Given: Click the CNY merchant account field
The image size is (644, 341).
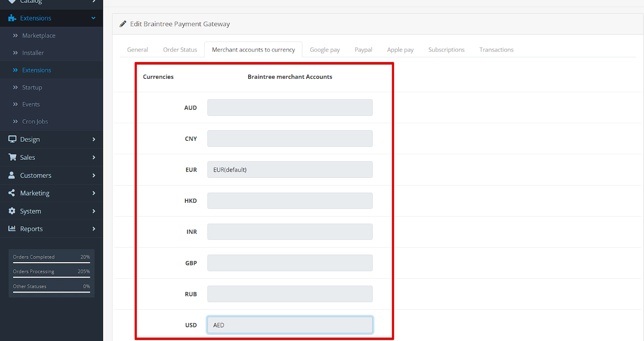Looking at the screenshot, I should (290, 138).
